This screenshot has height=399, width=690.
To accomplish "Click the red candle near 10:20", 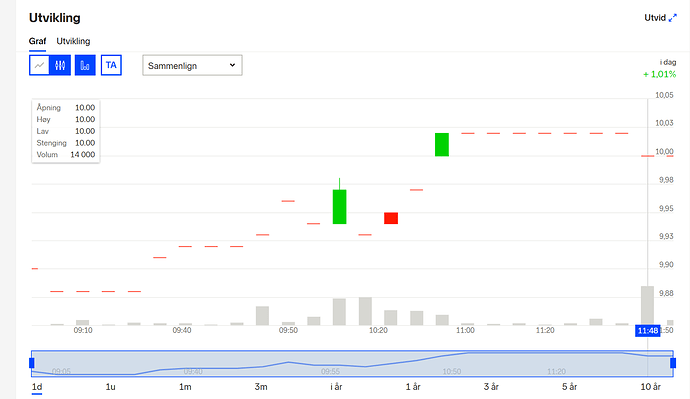I will click(391, 218).
